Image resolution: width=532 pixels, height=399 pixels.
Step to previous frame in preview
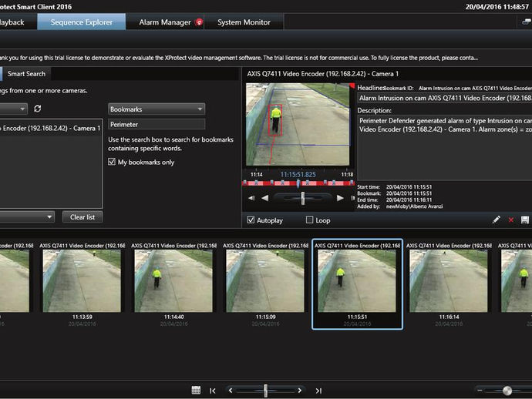pyautogui.click(x=251, y=198)
